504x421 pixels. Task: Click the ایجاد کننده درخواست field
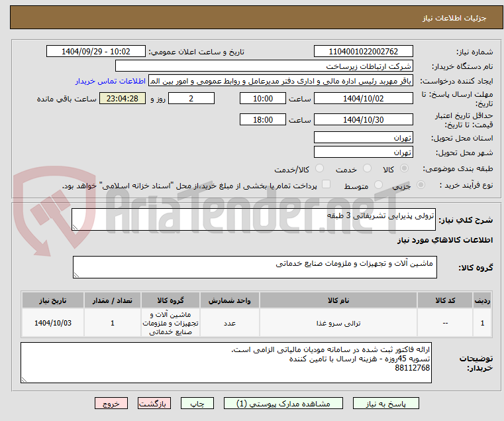point(280,81)
